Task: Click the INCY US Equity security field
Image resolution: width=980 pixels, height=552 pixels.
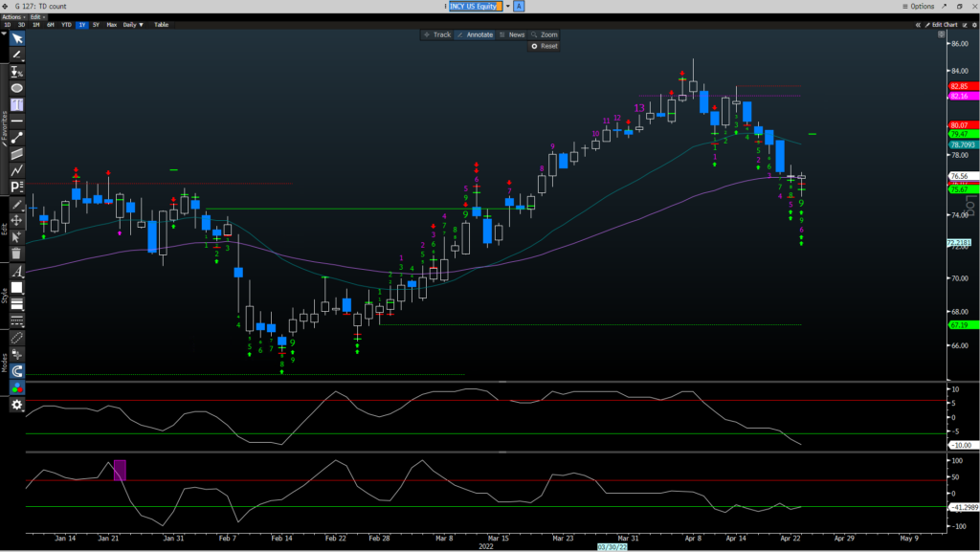Action: coord(476,7)
